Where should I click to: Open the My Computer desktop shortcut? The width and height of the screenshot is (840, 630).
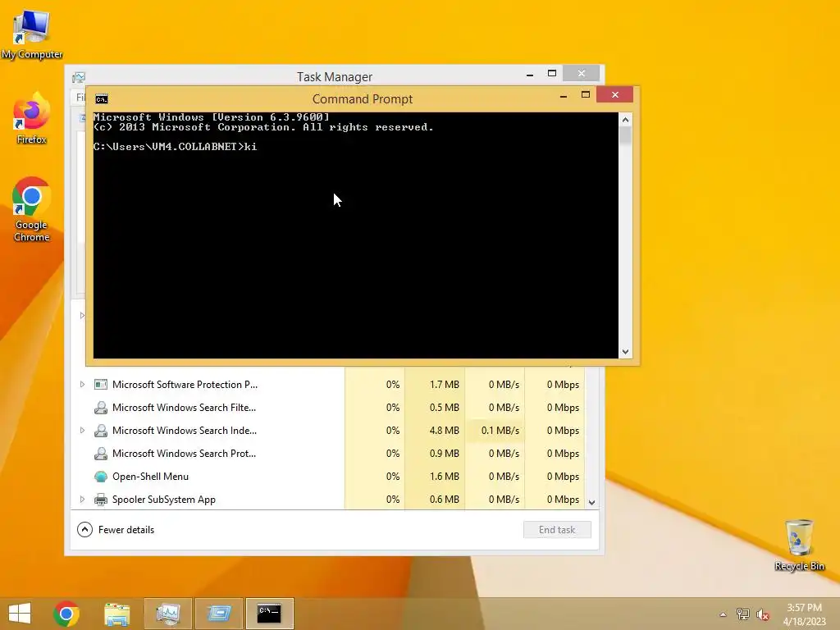tap(32, 34)
